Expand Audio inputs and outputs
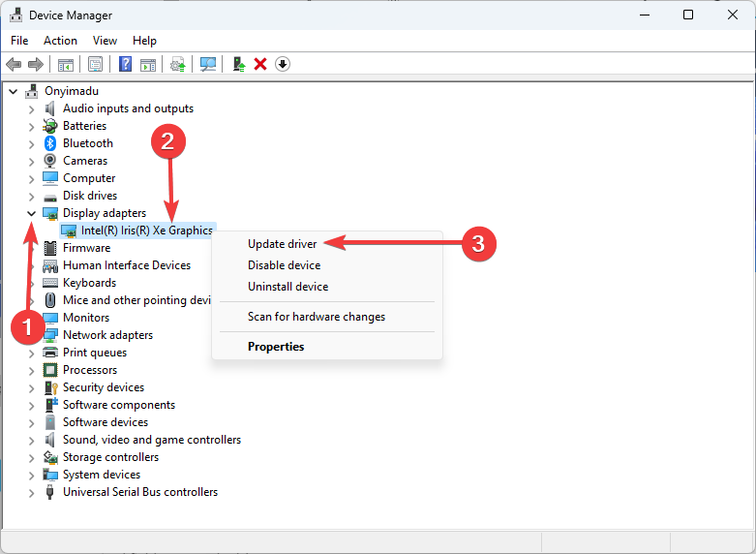The height and width of the screenshot is (554, 756). pos(31,109)
